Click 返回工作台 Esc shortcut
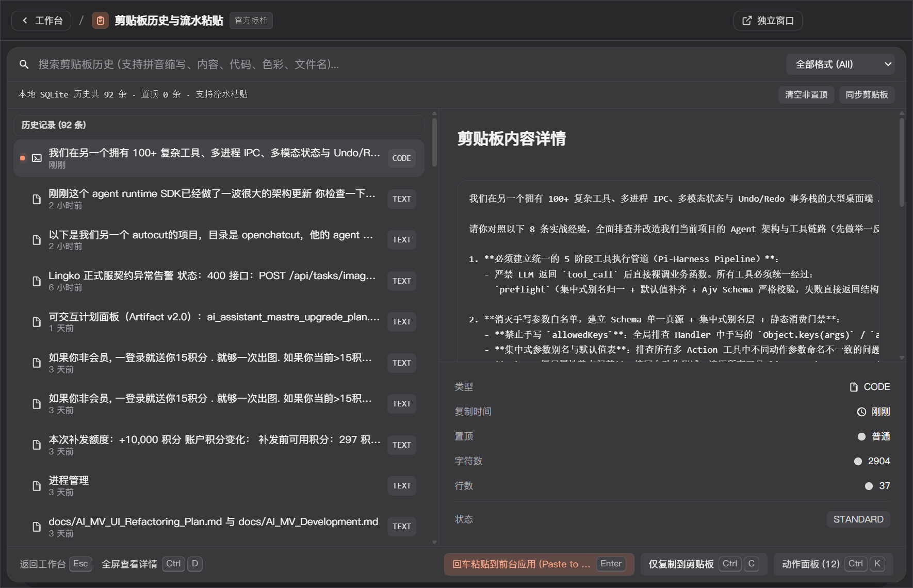This screenshot has width=913, height=588. [56, 564]
